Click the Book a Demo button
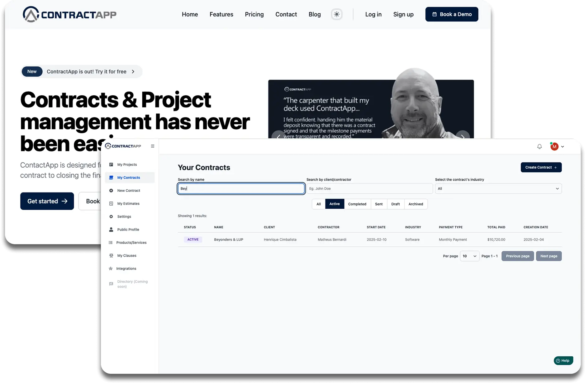Screen dimensions: 588x385 click(x=452, y=14)
